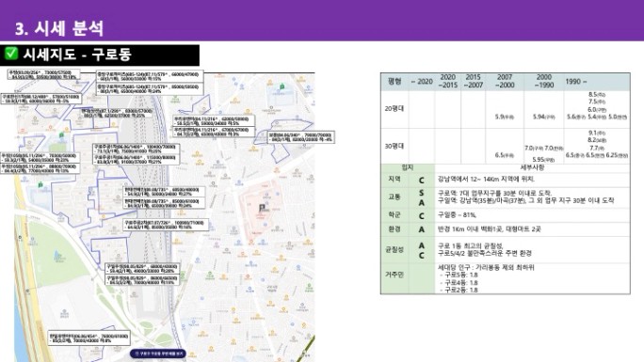
Task: Click the text 구일중 ~ 81%
Action: pyautogui.click(x=457, y=214)
